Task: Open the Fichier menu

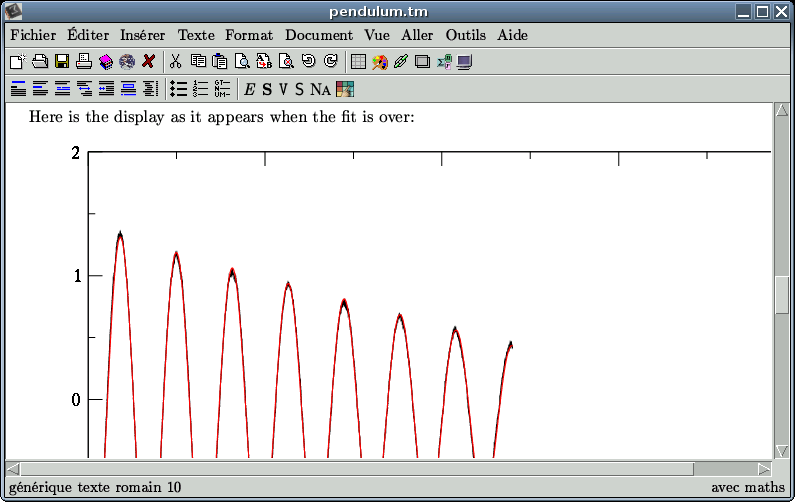Action: [x=33, y=35]
